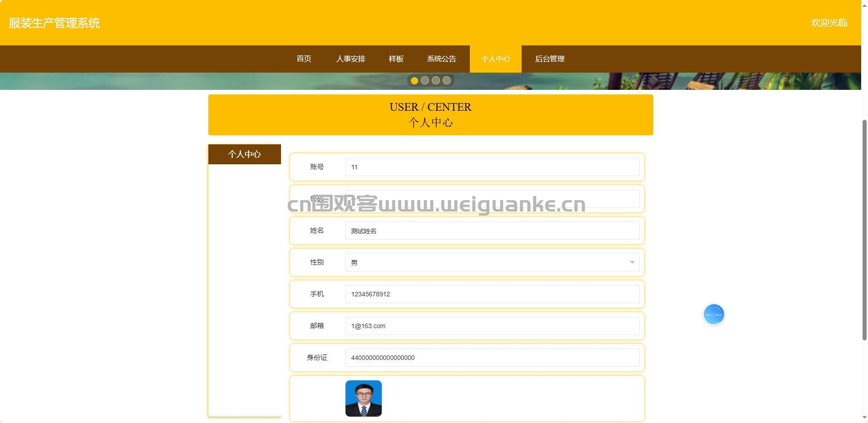
Task: Focus the 手机 number field
Action: (x=493, y=294)
